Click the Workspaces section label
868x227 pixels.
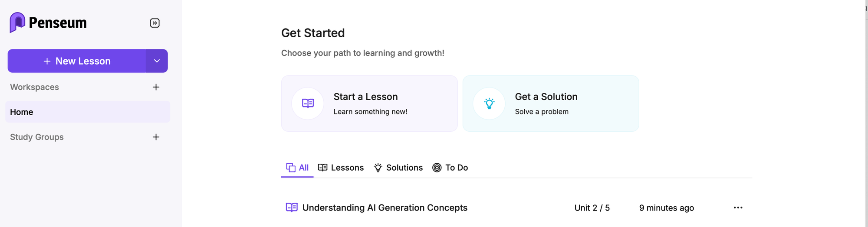pos(34,87)
